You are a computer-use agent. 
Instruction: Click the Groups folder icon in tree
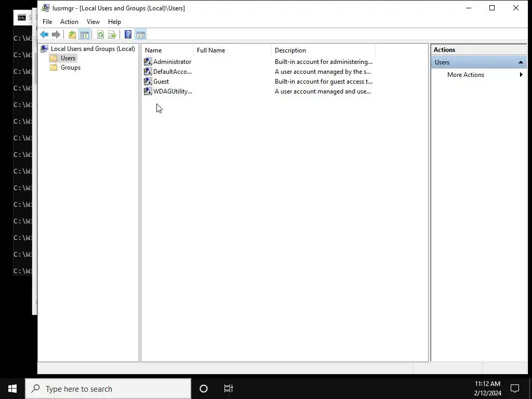pyautogui.click(x=54, y=68)
